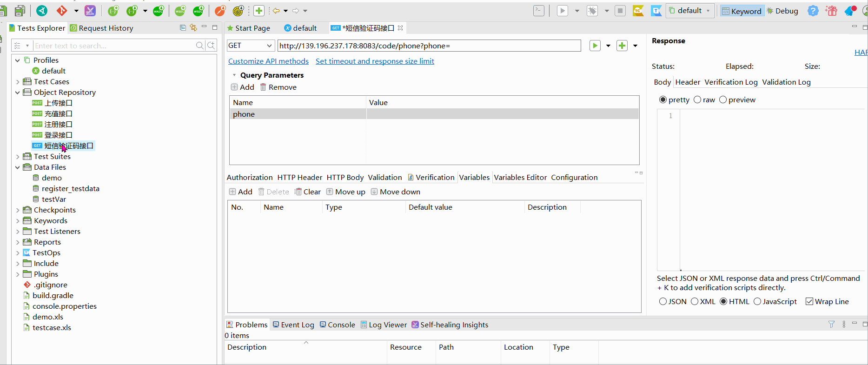
Task: Launch the orange Spy Web tool icon
Action: 220,11
